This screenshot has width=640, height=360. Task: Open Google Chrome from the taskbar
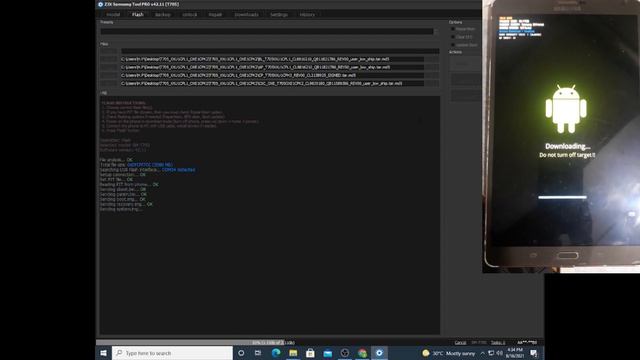point(362,353)
